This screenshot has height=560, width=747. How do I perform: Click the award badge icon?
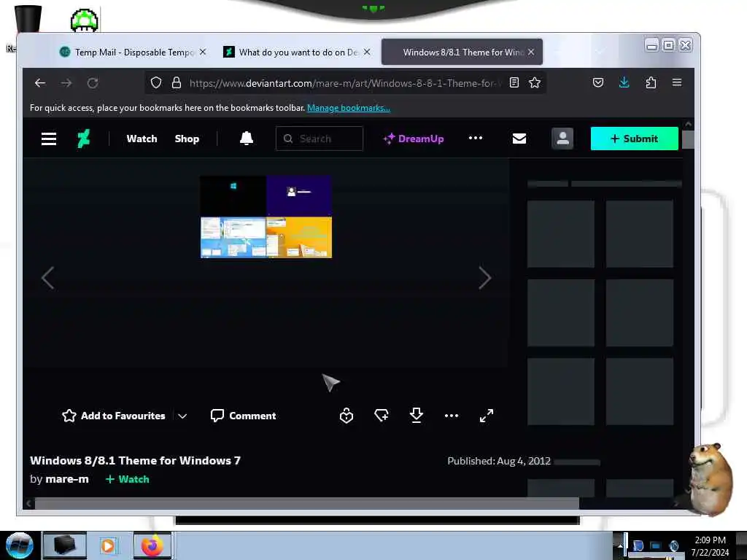tap(347, 416)
